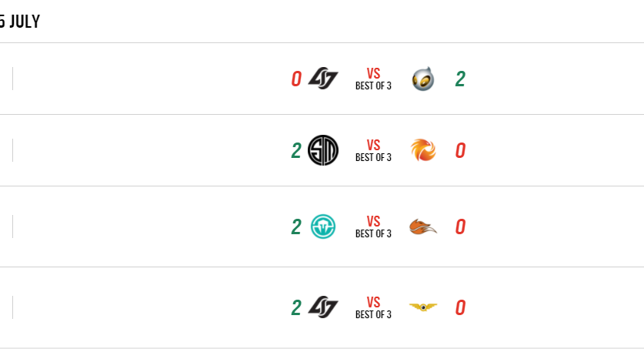The width and height of the screenshot is (644, 349).
Task: Open the Phoenix1 team logo
Action: tap(422, 150)
